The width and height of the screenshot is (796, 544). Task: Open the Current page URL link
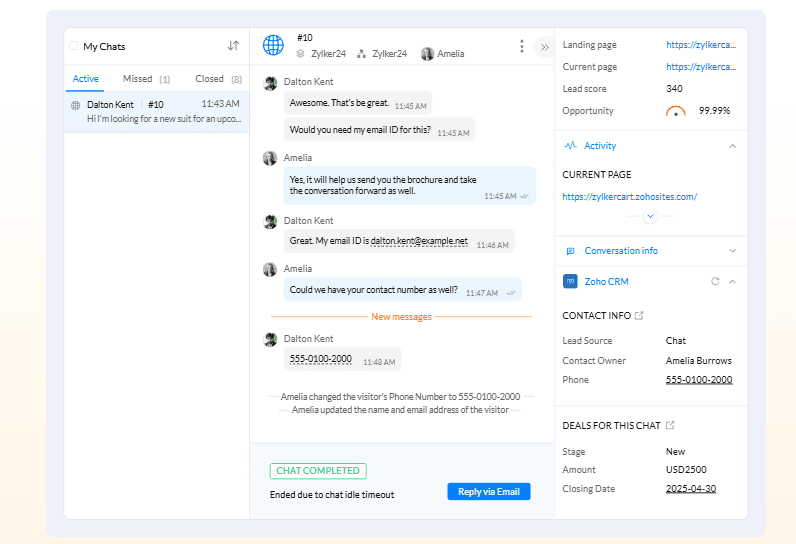(x=701, y=66)
